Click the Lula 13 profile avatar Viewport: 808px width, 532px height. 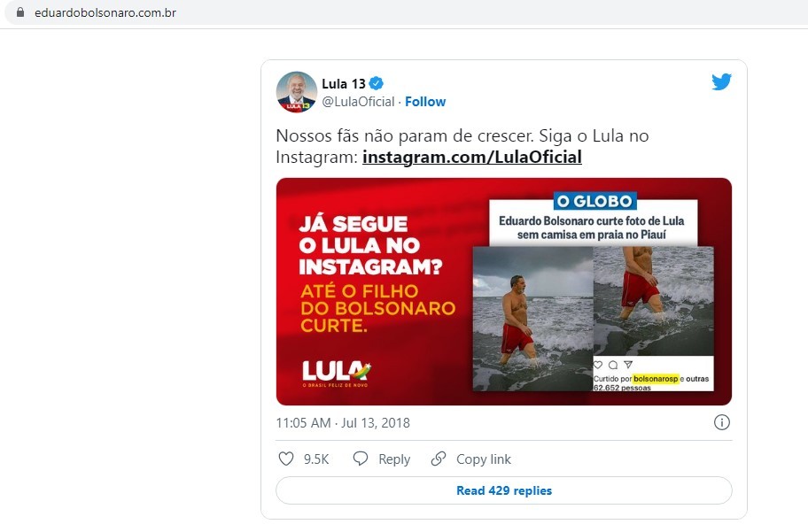(x=296, y=92)
